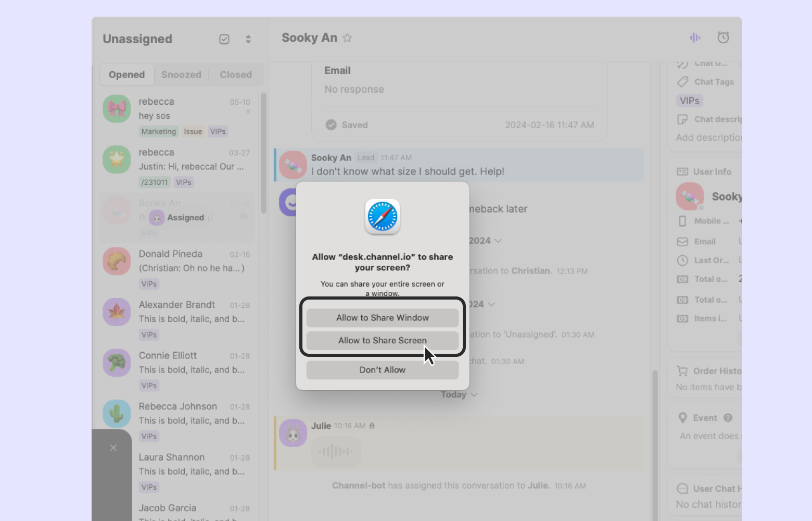Click the select-chats checkmark icon beside Unassigned
Viewport: 812px width, 521px height.
[224, 39]
